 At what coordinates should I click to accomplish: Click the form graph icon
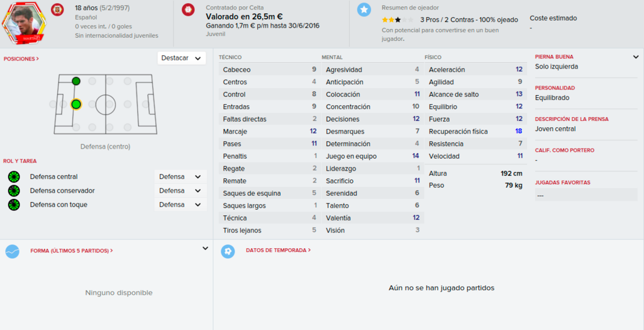coord(13,251)
